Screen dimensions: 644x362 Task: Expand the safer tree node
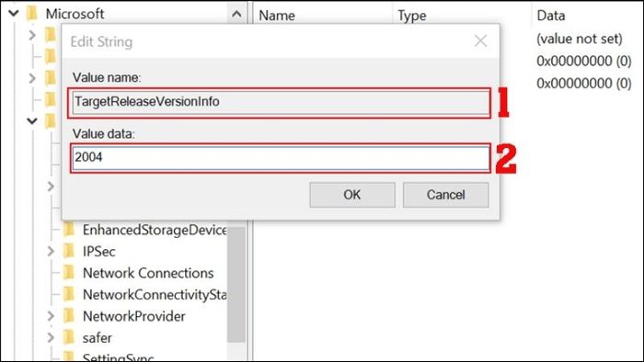[51, 338]
